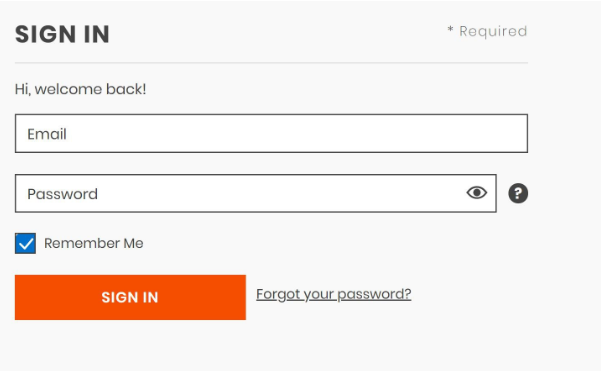601x371 pixels.
Task: Open the Forgot your password link
Action: click(333, 294)
